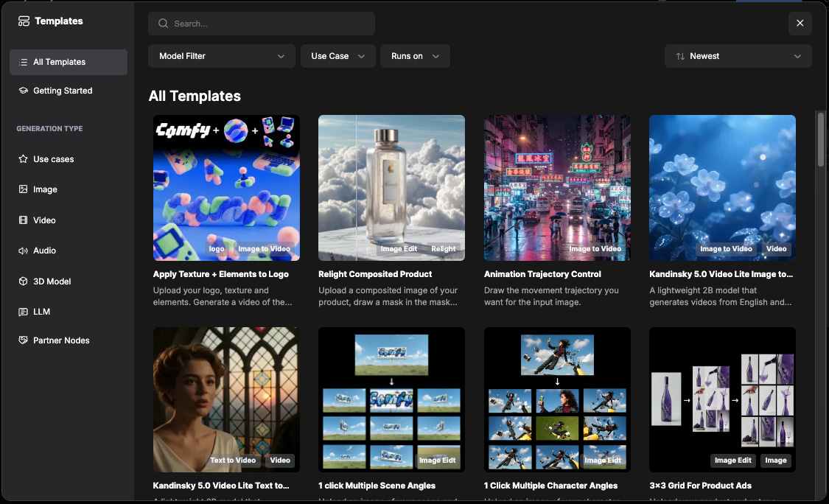Open 1 Click Multiple Character Angles thumbnail
The width and height of the screenshot is (829, 504).
pos(557,399)
